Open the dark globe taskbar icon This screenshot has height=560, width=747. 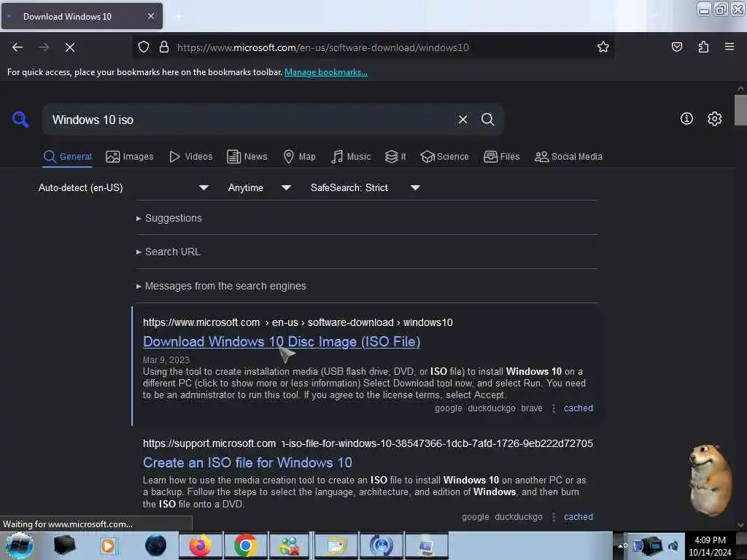point(156,545)
